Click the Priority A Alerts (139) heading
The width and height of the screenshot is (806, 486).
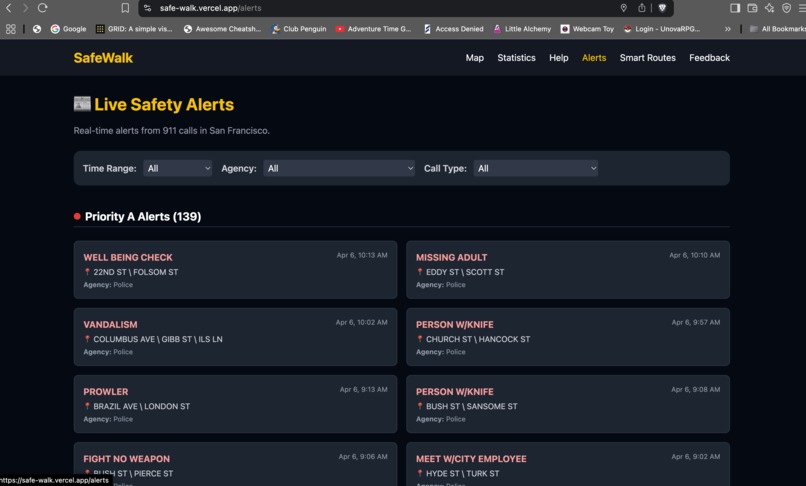click(x=143, y=217)
